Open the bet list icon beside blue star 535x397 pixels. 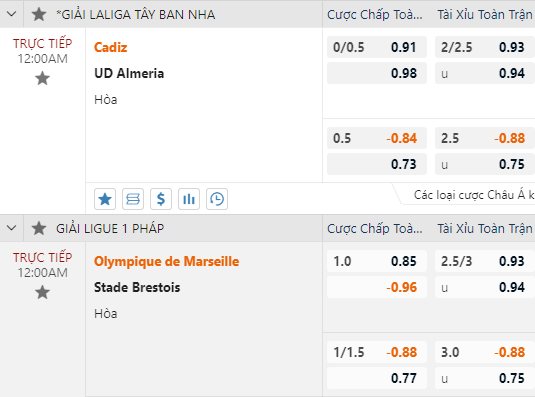[133, 199]
